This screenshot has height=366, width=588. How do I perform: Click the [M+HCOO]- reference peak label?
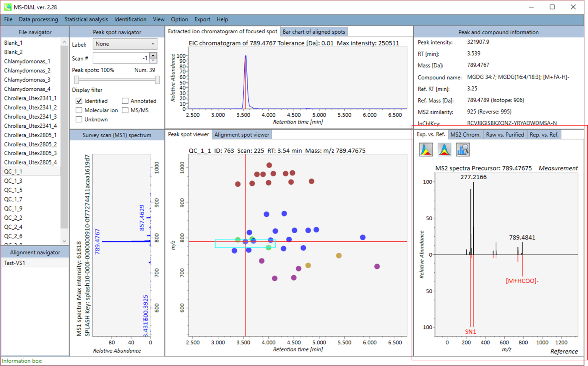pyautogui.click(x=522, y=281)
